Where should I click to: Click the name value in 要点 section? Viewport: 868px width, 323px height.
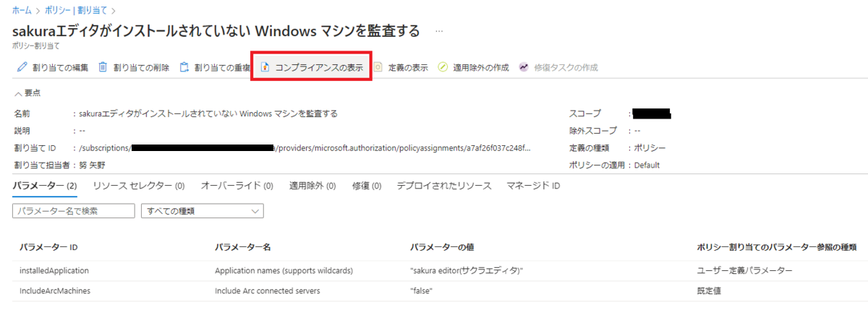[x=208, y=113]
